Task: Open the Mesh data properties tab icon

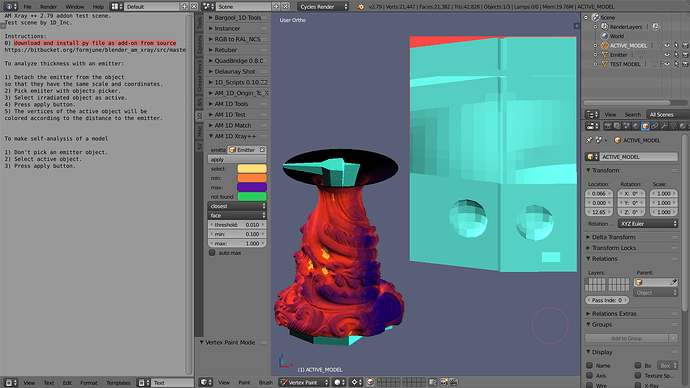Action: (673, 126)
